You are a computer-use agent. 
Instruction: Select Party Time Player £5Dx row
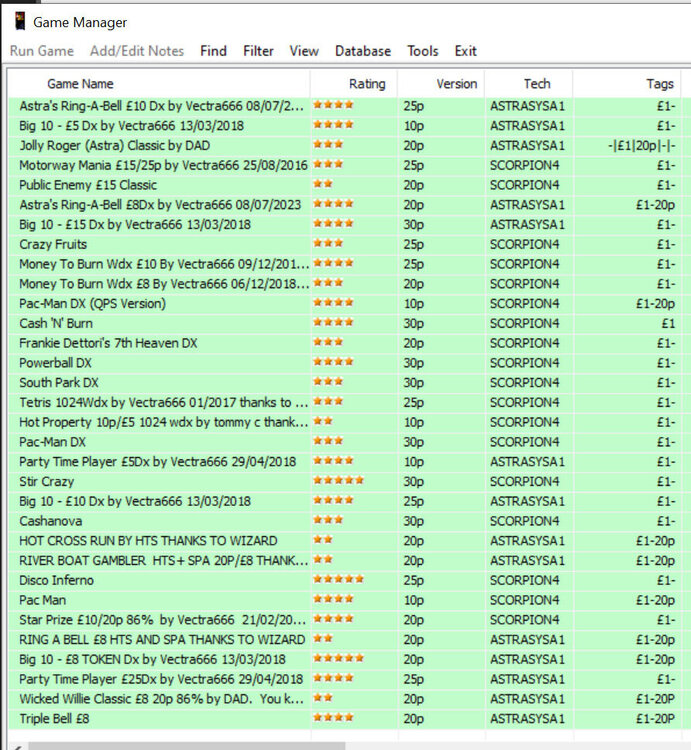click(349, 462)
